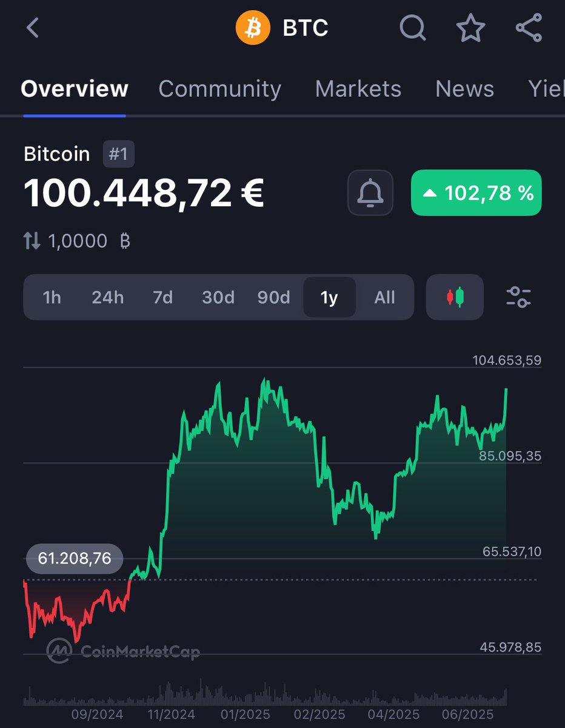Tap the orange Bitcoin logo icon
This screenshot has height=728, width=565.
252,28
